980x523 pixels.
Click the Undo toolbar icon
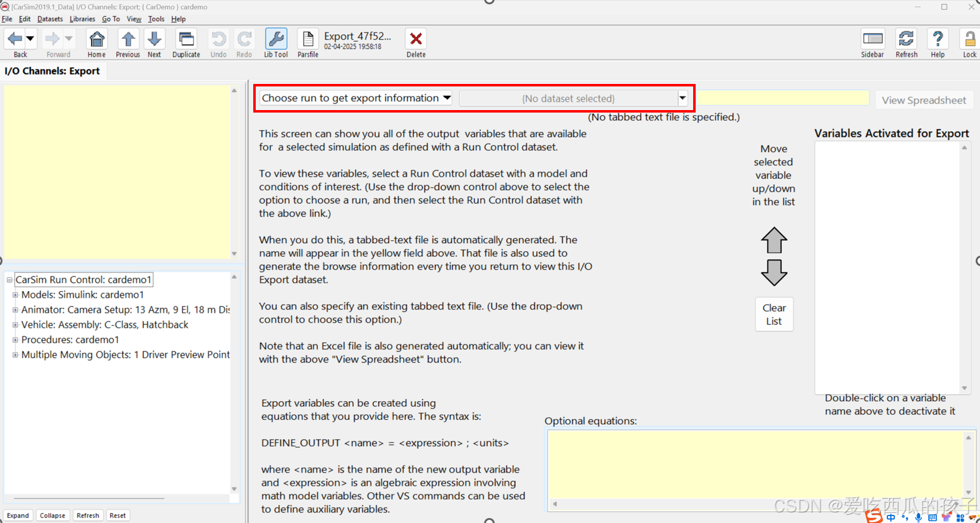point(218,39)
